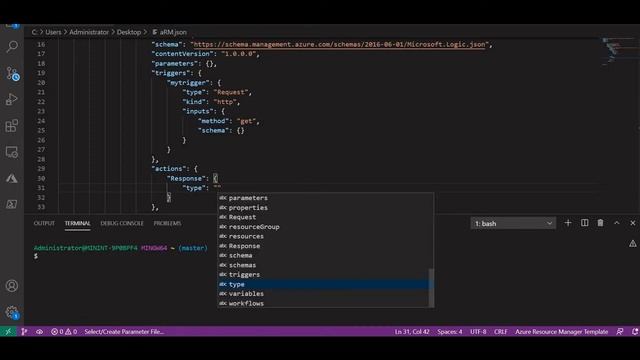Screen dimensions: 640x360
Task: Open the Manage gear icon
Action: [x=12, y=313]
